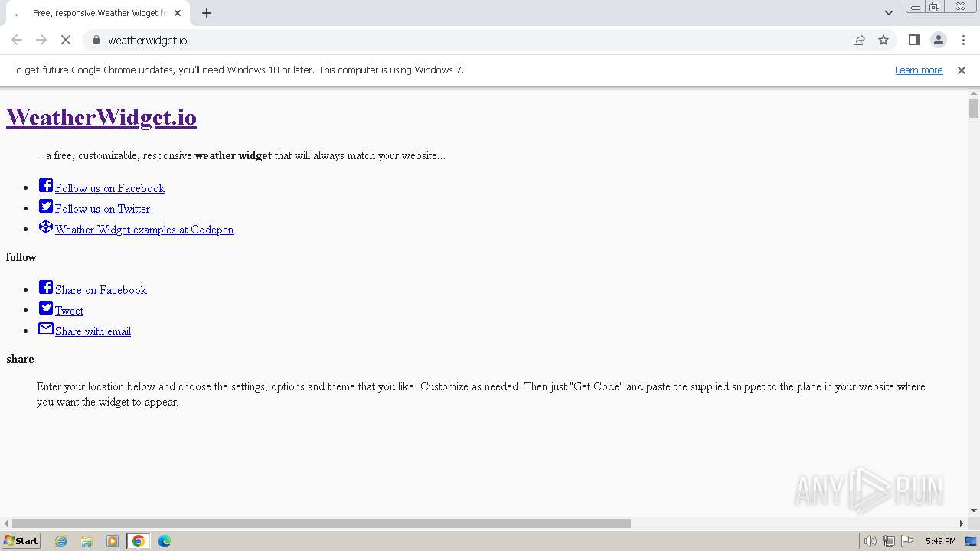Click the show desktop button in taskbar
The height and width of the screenshot is (551, 980).
(972, 541)
